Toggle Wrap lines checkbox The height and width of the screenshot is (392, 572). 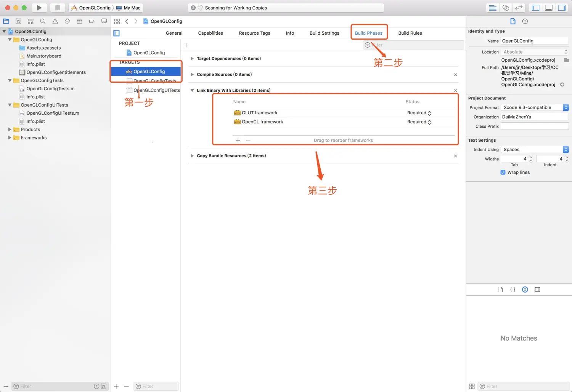coord(503,173)
